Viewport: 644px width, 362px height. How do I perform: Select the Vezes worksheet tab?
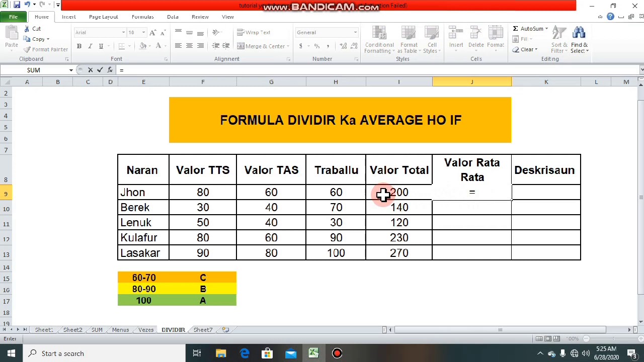coord(146,330)
